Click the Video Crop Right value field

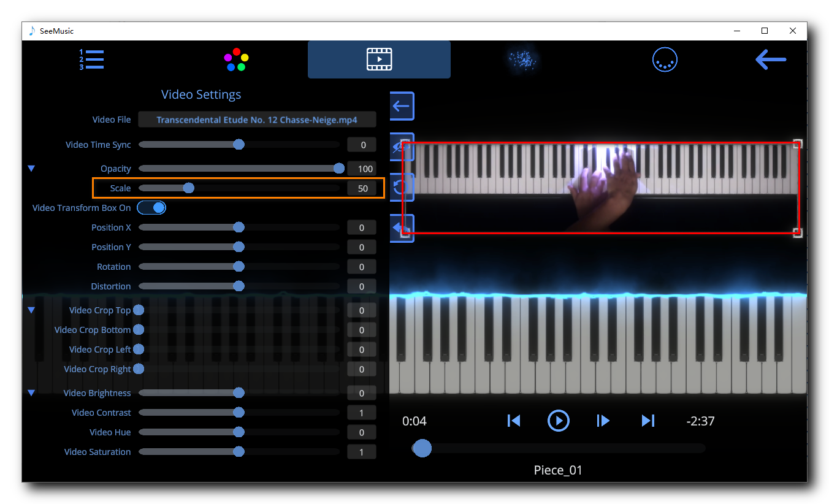(x=362, y=369)
